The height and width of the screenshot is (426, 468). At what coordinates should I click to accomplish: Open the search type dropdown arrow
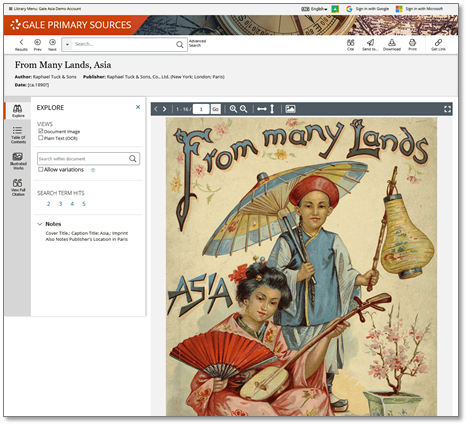(x=67, y=44)
